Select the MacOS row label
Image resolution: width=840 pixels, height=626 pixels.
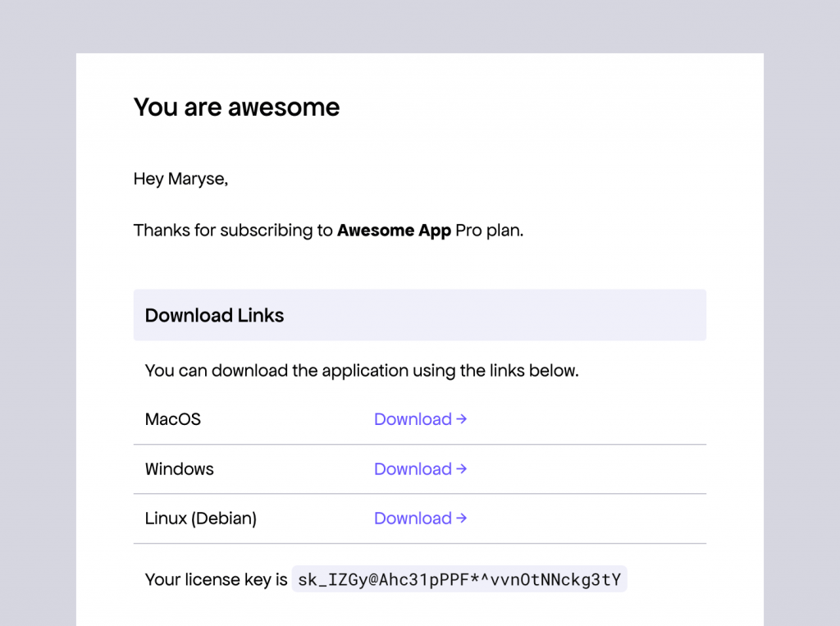click(172, 419)
